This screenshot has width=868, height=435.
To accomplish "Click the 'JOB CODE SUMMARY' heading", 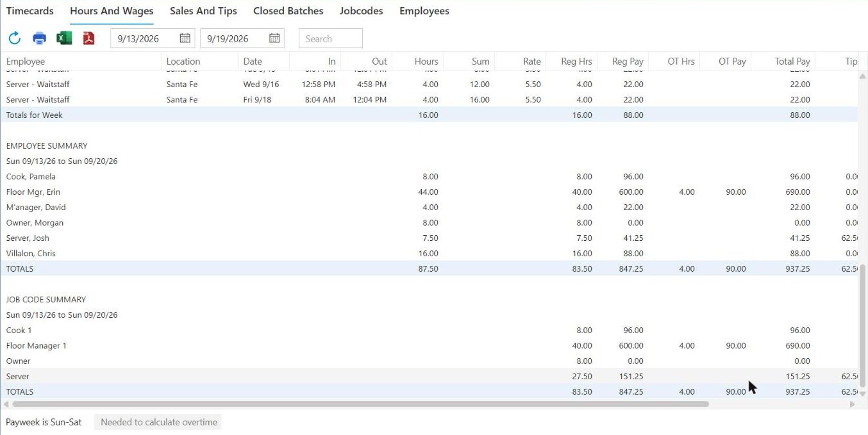I will [x=46, y=300].
